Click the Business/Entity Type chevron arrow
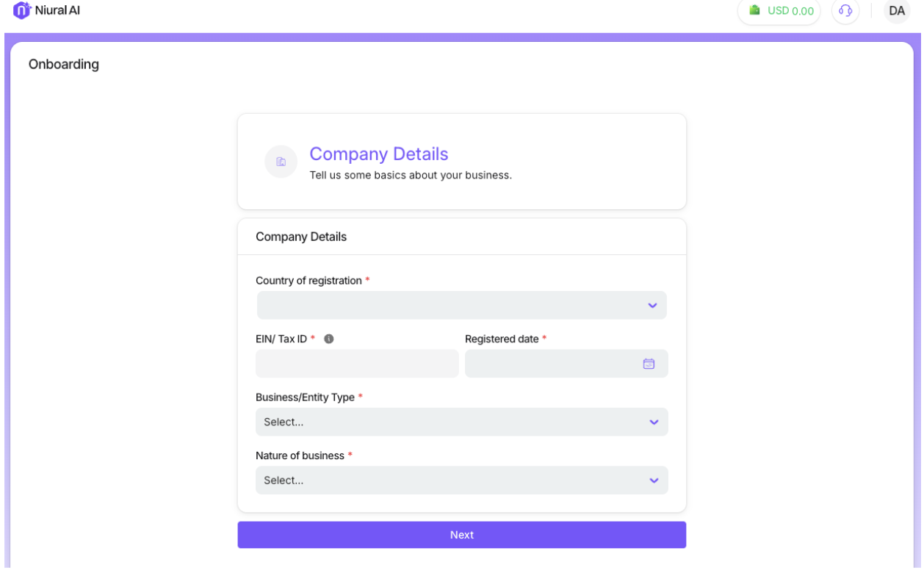The width and height of the screenshot is (924, 576). coord(654,422)
